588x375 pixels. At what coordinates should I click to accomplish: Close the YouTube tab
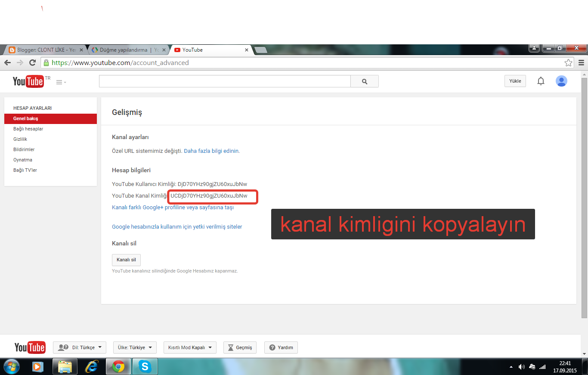(x=247, y=50)
